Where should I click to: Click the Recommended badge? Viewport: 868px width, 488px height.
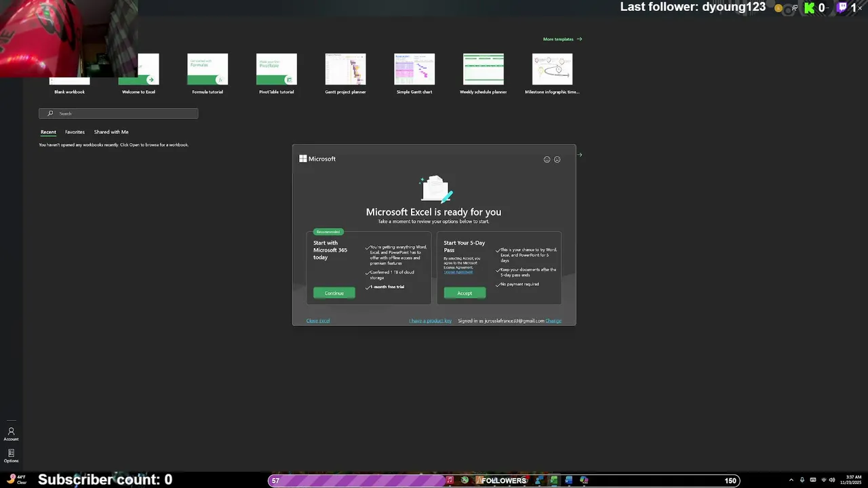328,232
